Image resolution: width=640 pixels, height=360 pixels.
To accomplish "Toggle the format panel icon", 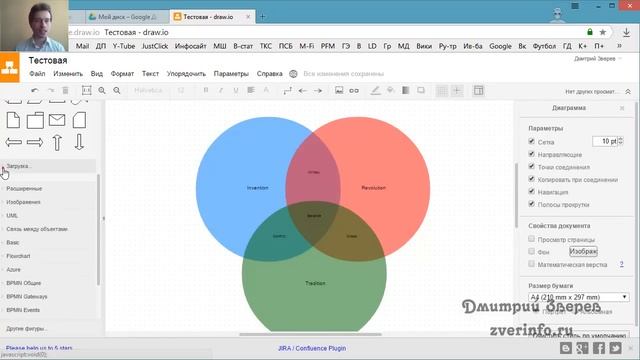I will click(479, 91).
